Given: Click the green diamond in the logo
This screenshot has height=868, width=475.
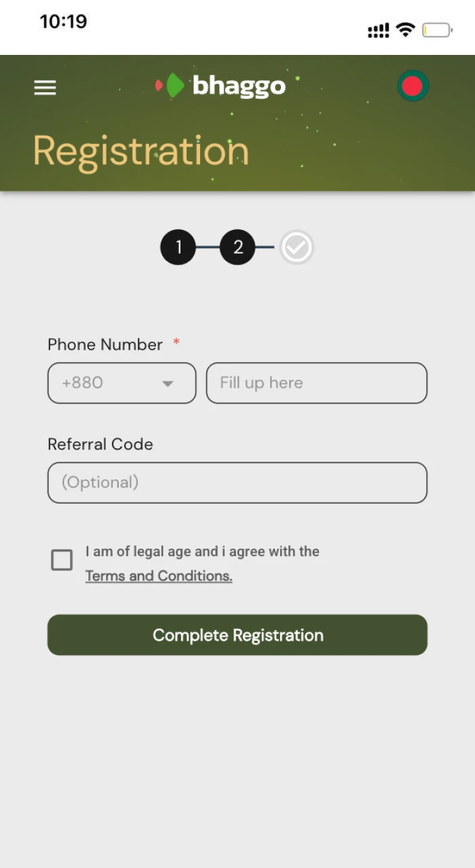Looking at the screenshot, I should click(x=172, y=85).
